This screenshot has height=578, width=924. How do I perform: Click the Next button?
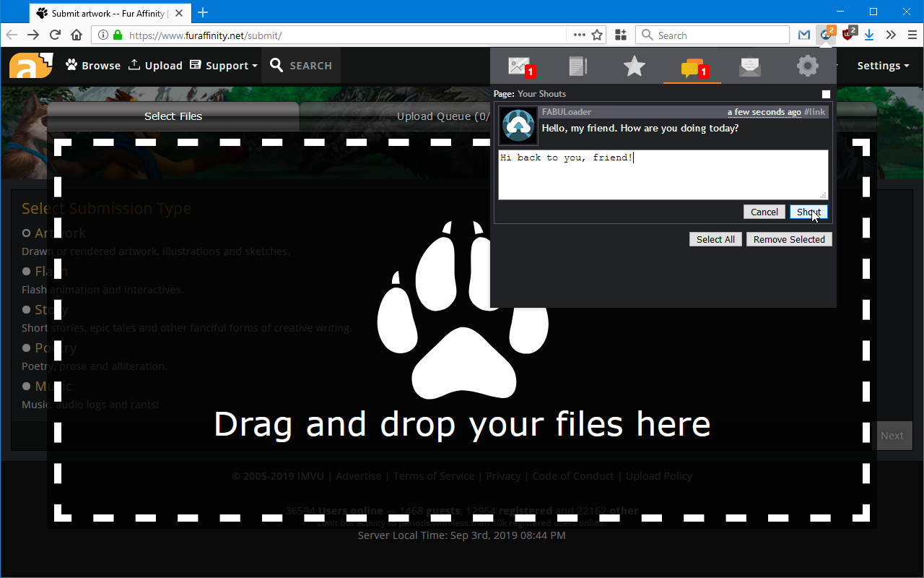click(892, 436)
